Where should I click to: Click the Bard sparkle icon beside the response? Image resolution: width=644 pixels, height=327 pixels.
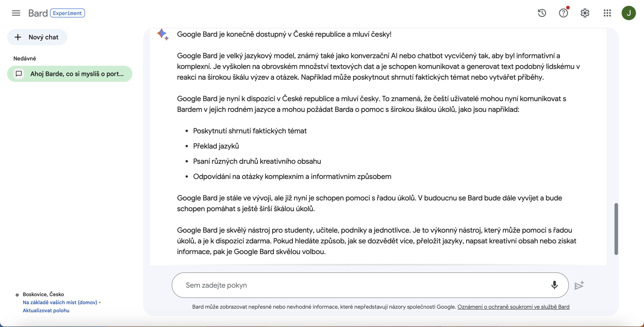pos(163,34)
